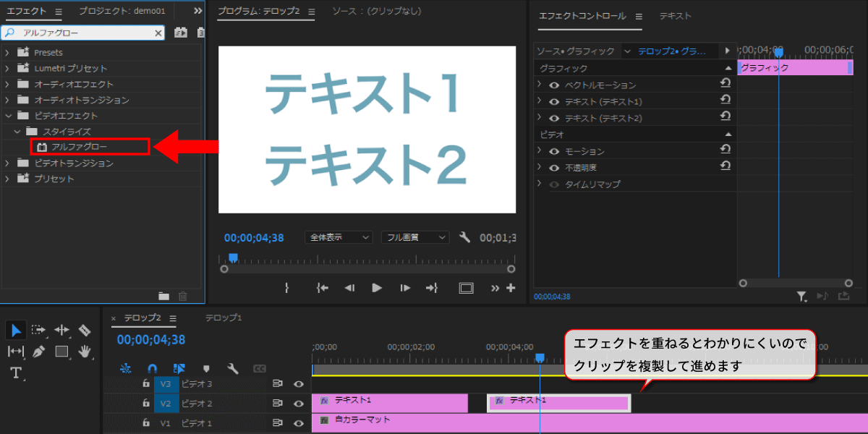868x434 pixels.
Task: Toggle safe margins button
Action: coord(466,288)
